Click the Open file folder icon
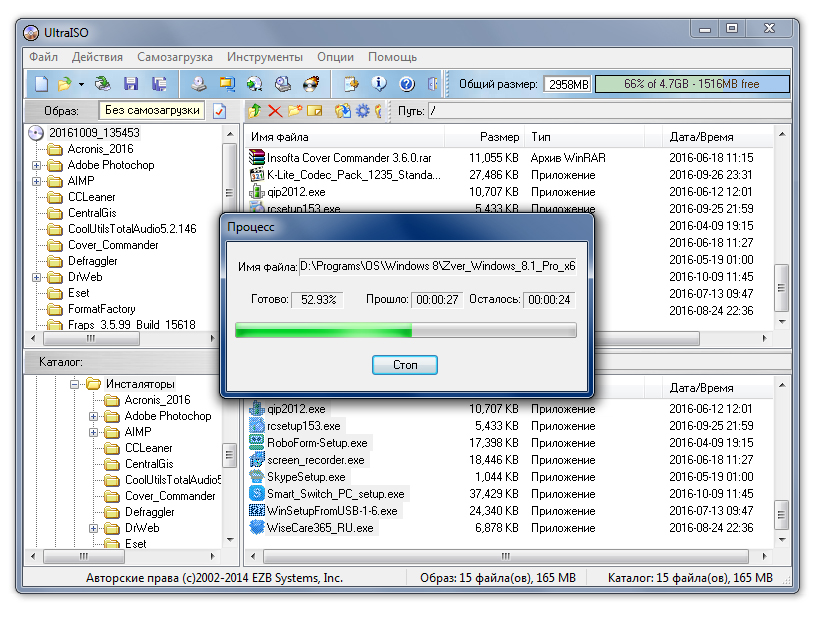Screen dimensions: 815x617 pos(65,84)
